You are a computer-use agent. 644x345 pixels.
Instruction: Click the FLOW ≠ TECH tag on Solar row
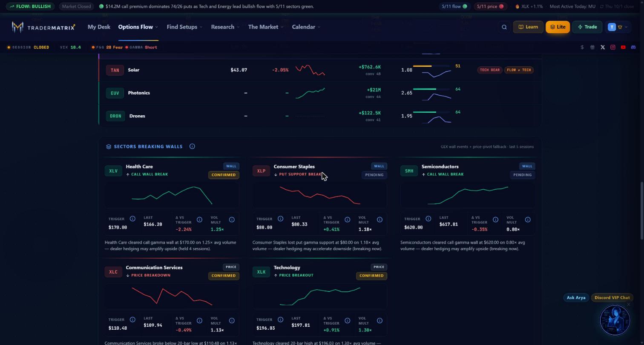519,70
